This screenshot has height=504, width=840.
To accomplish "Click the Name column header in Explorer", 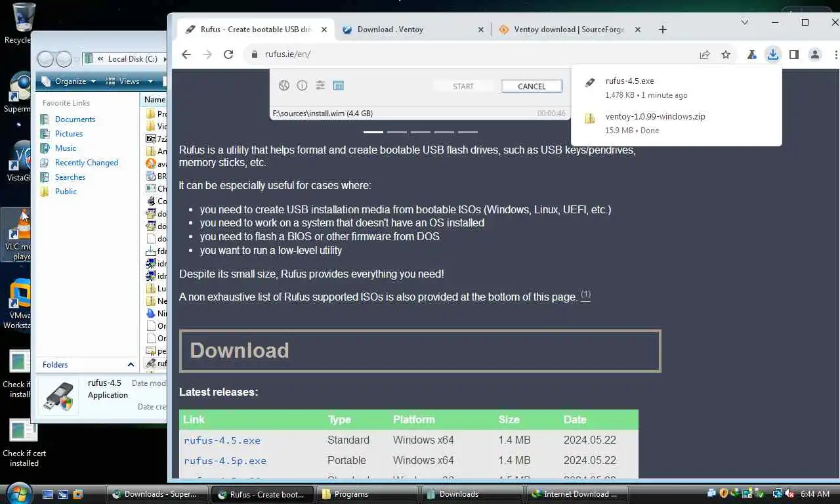I will [155, 100].
